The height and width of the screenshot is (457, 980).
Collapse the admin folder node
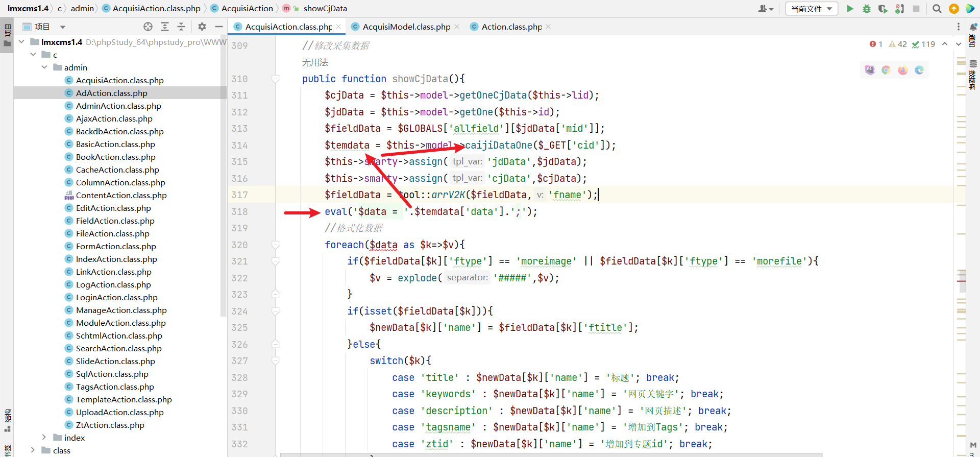coord(44,67)
